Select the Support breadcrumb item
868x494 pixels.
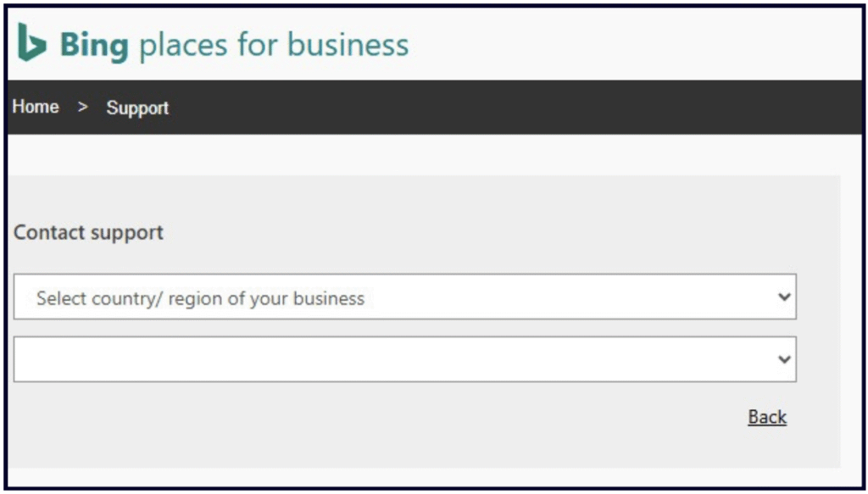click(137, 108)
